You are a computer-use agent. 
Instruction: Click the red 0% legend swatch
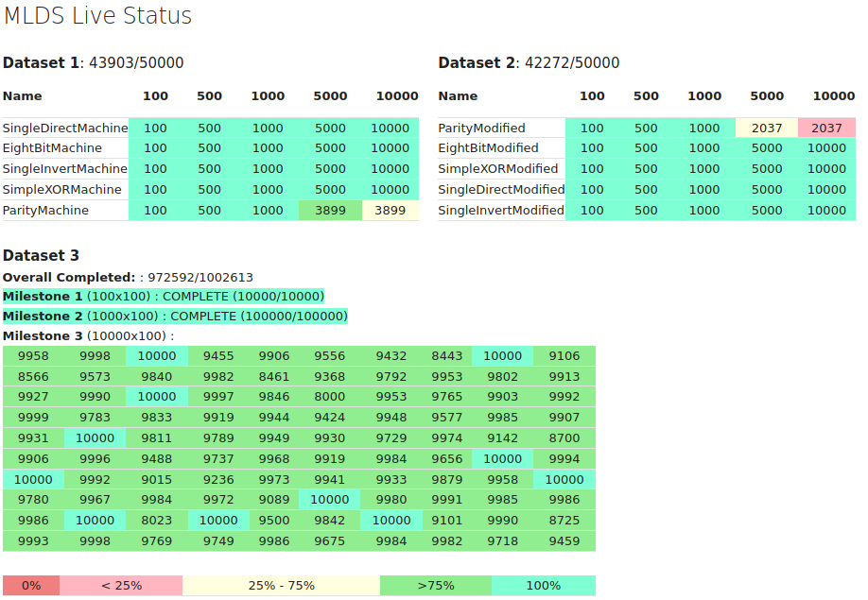[31, 586]
